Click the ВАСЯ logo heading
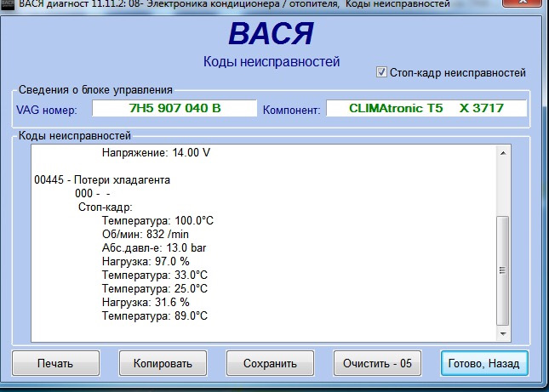The height and width of the screenshot is (392, 549). (x=272, y=34)
